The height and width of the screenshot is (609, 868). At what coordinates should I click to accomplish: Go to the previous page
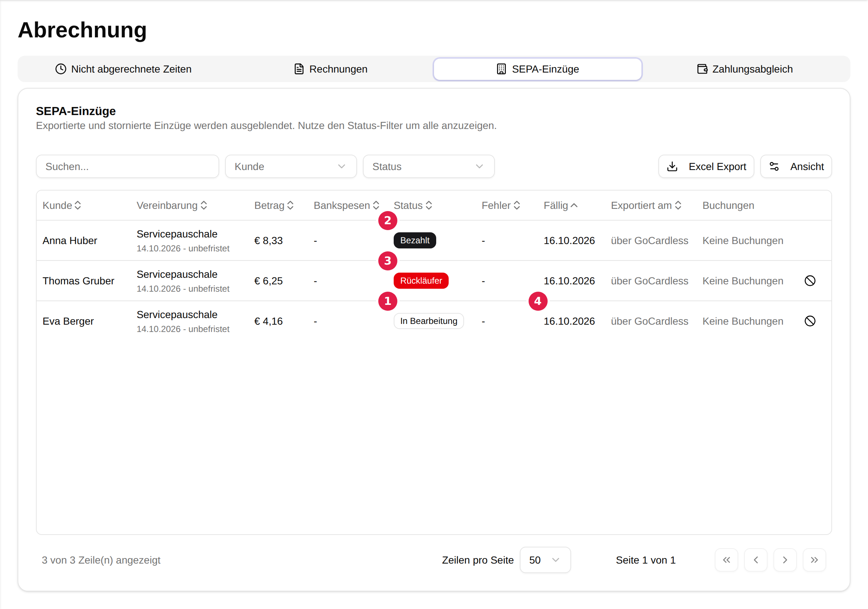coord(756,560)
